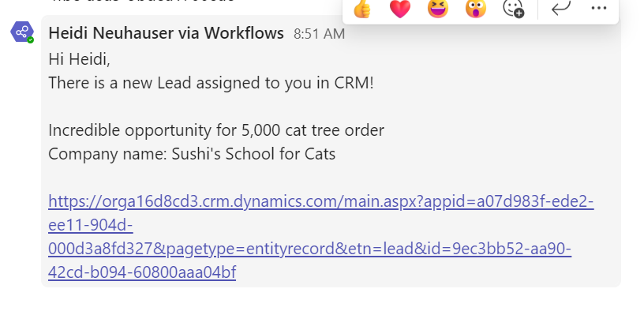The image size is (644, 315).
Task: Select sender name Heidi Neuhauser via Workflows
Action: (x=166, y=33)
